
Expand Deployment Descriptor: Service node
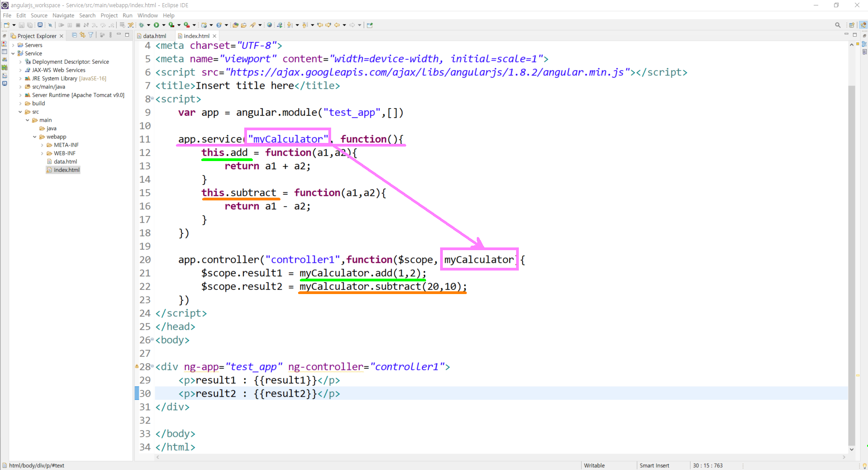click(20, 62)
